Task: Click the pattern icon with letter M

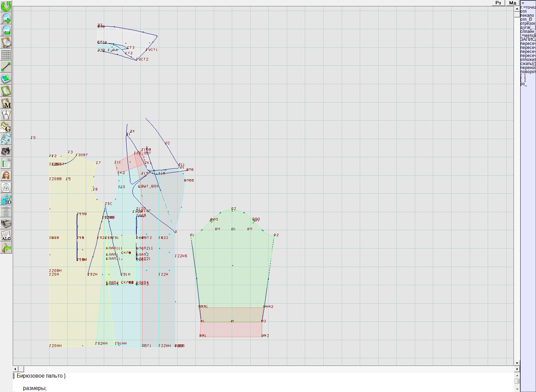Action: tap(6, 103)
